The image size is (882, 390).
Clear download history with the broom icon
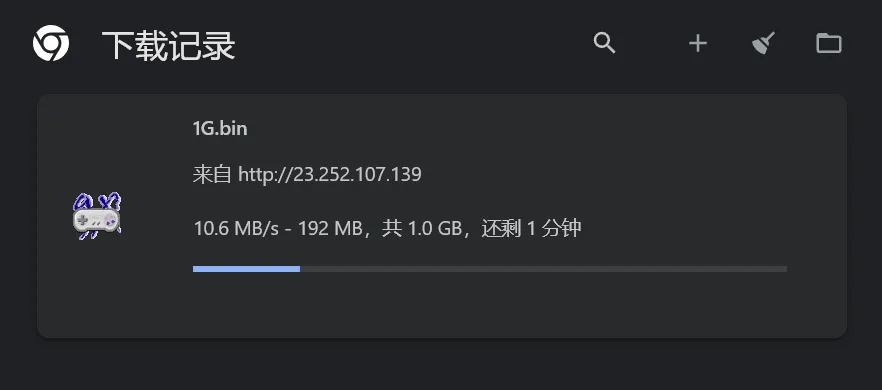point(763,43)
